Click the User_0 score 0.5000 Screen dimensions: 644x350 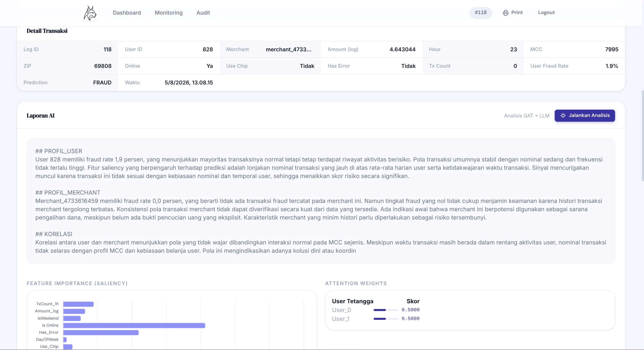tap(410, 310)
